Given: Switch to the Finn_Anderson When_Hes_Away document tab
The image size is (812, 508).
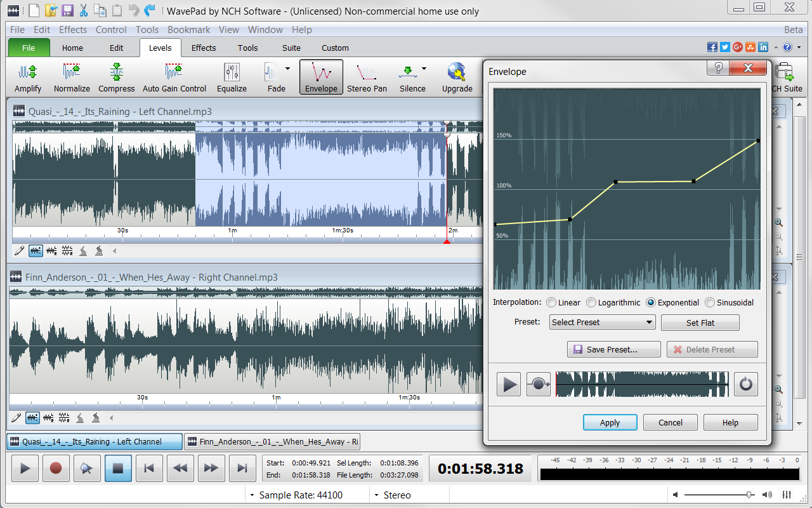Looking at the screenshot, I should point(273,441).
